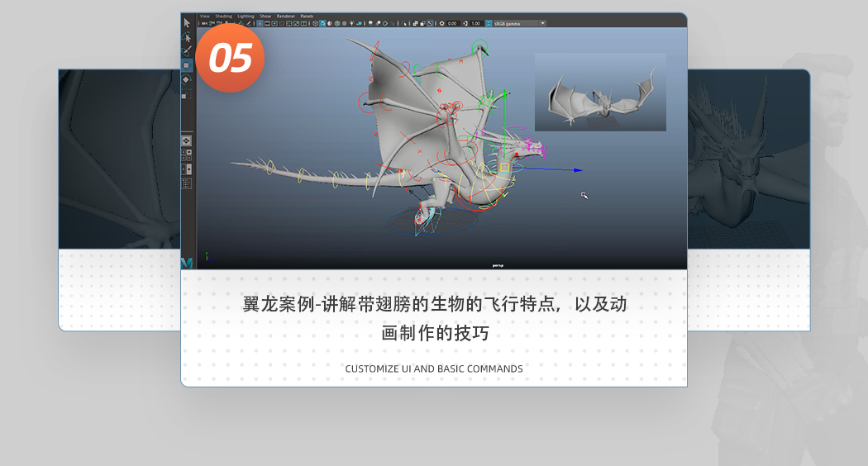Click the isolate select icon

pos(403,23)
